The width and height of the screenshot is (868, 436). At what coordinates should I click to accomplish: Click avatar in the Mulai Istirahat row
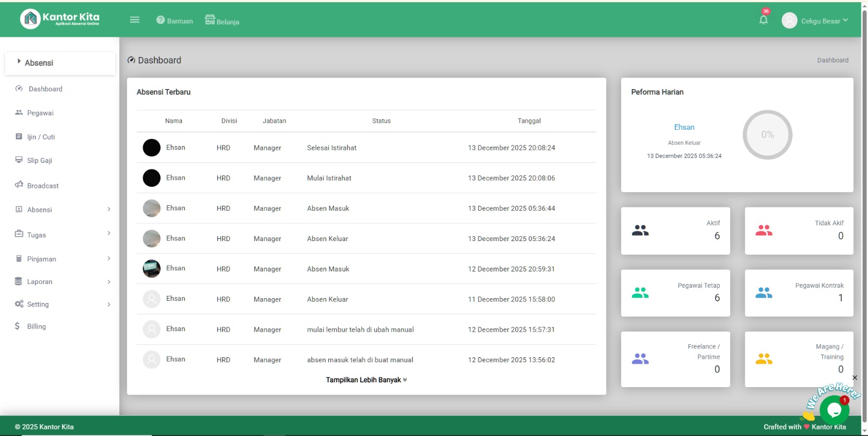click(x=151, y=178)
